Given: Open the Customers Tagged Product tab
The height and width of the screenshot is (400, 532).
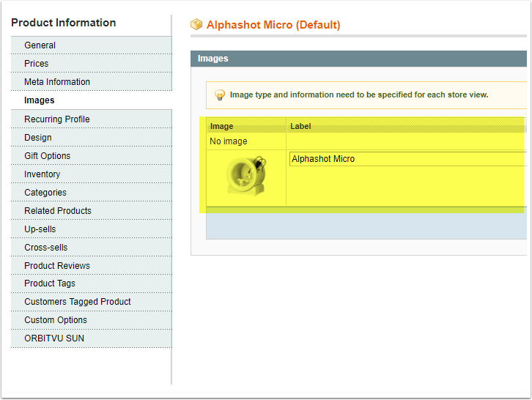Looking at the screenshot, I should click(x=92, y=302).
